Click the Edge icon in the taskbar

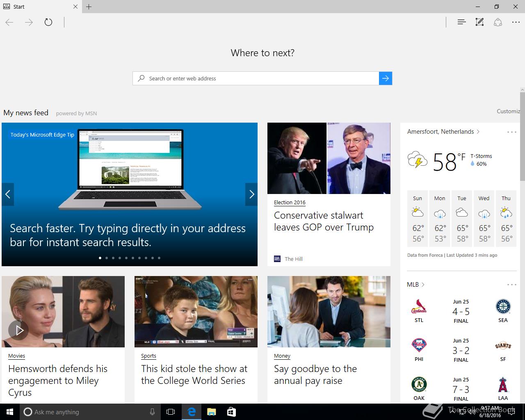click(x=192, y=412)
